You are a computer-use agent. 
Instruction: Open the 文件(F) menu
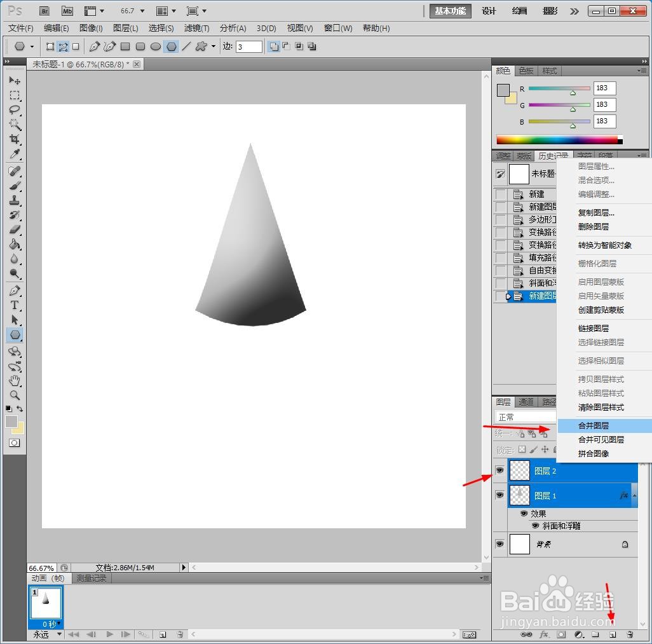coord(21,28)
